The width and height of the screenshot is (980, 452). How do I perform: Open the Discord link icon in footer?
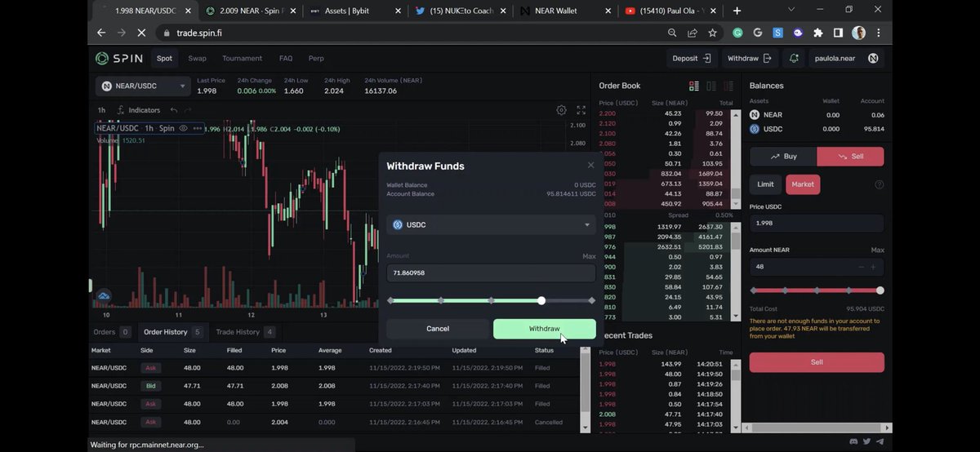pos(853,441)
